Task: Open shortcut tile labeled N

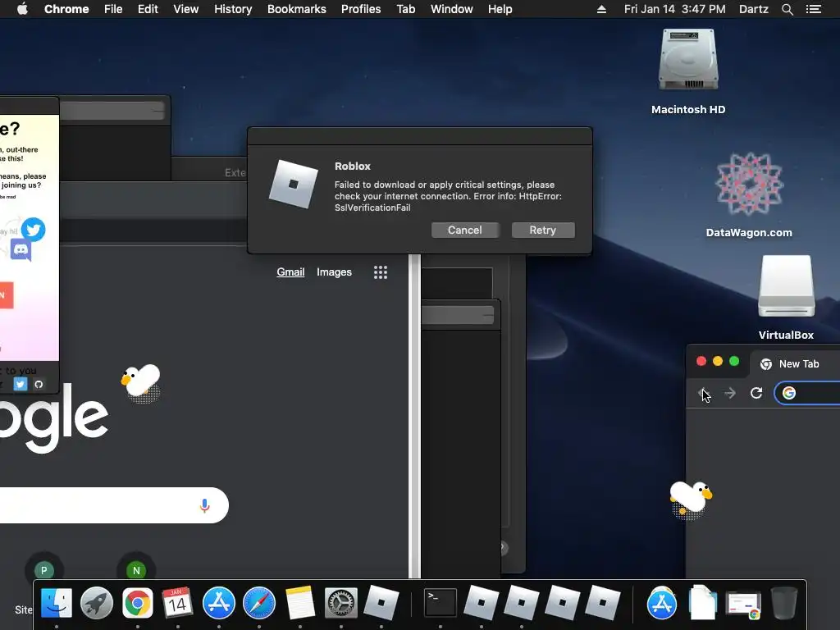Action: (136, 571)
